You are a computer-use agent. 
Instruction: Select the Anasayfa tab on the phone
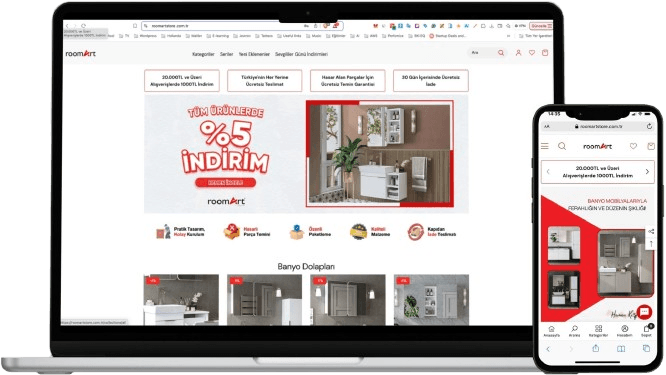click(x=551, y=331)
